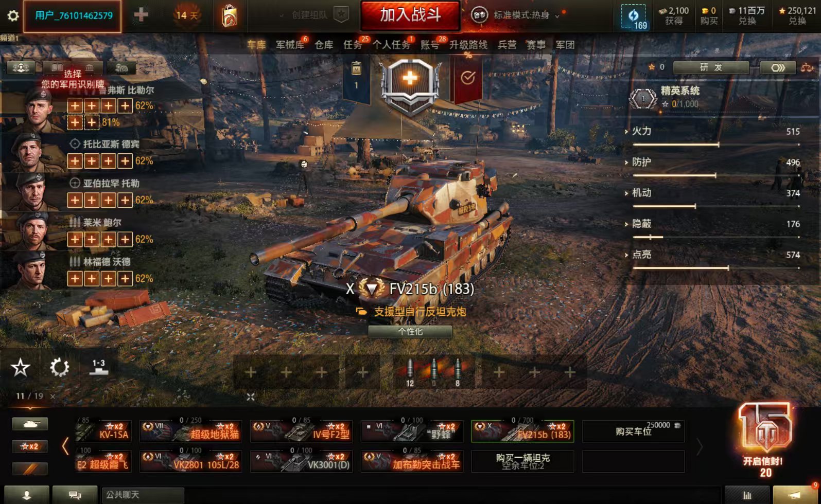
Task: Open the shop bag icon
Action: (x=230, y=16)
